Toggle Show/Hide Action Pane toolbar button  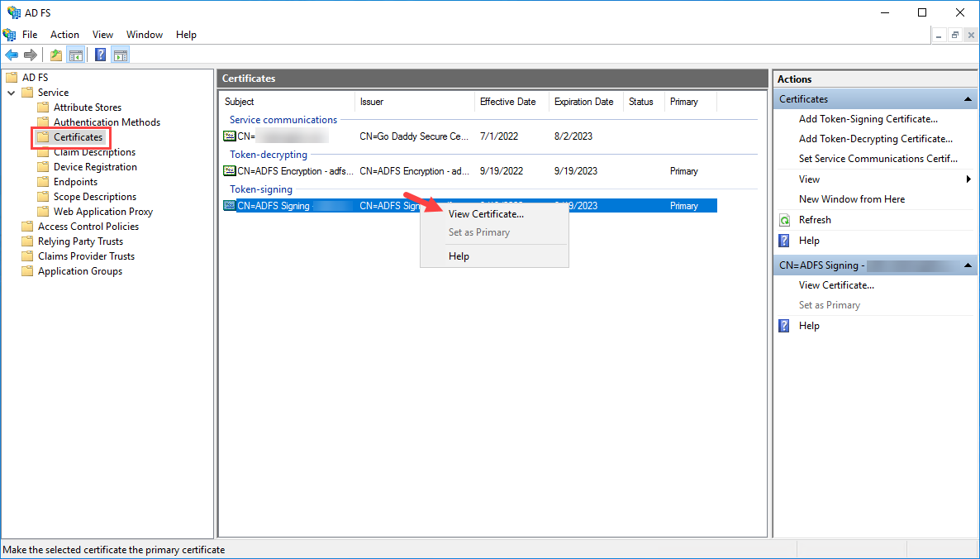[x=121, y=55]
